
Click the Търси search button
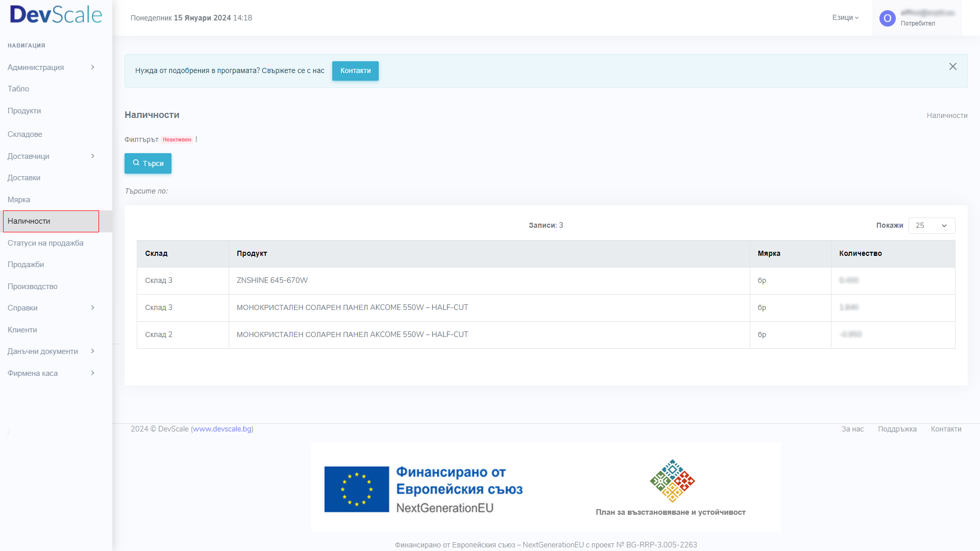point(148,163)
